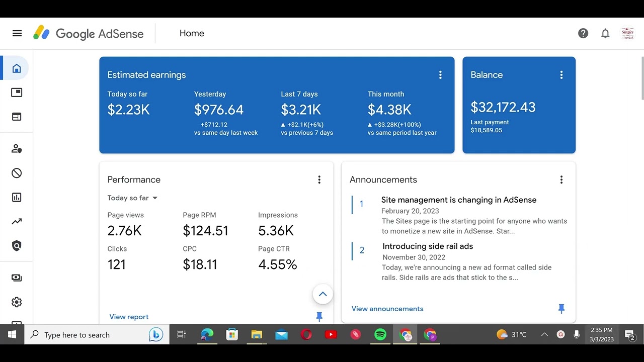Click This month $4.38K value

pos(389,110)
